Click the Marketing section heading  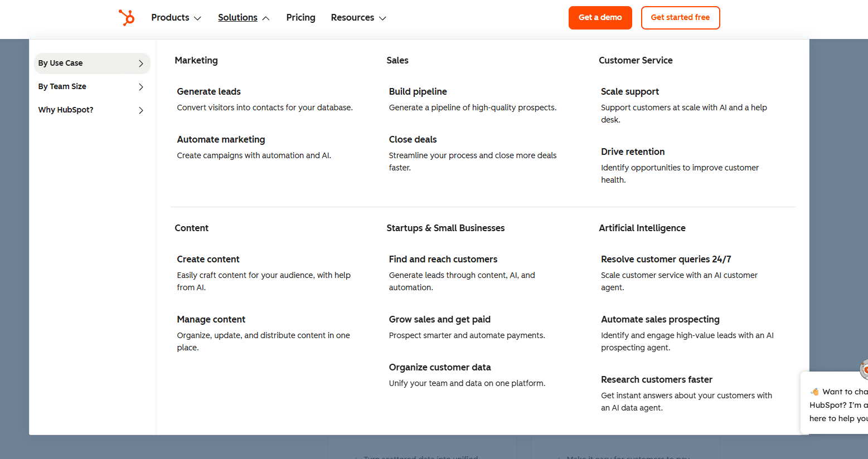click(x=196, y=60)
